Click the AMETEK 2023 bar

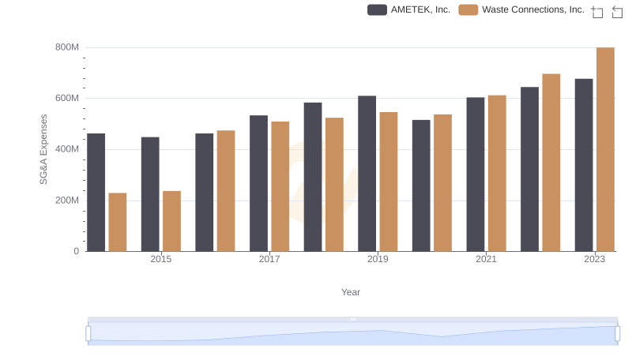point(584,165)
